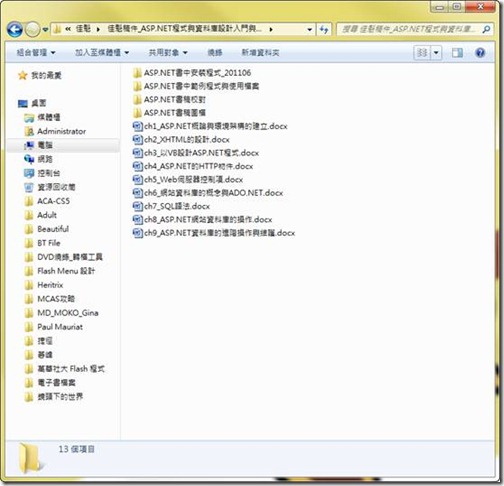Click the 燒錄 (Burn) toolbar button

215,52
